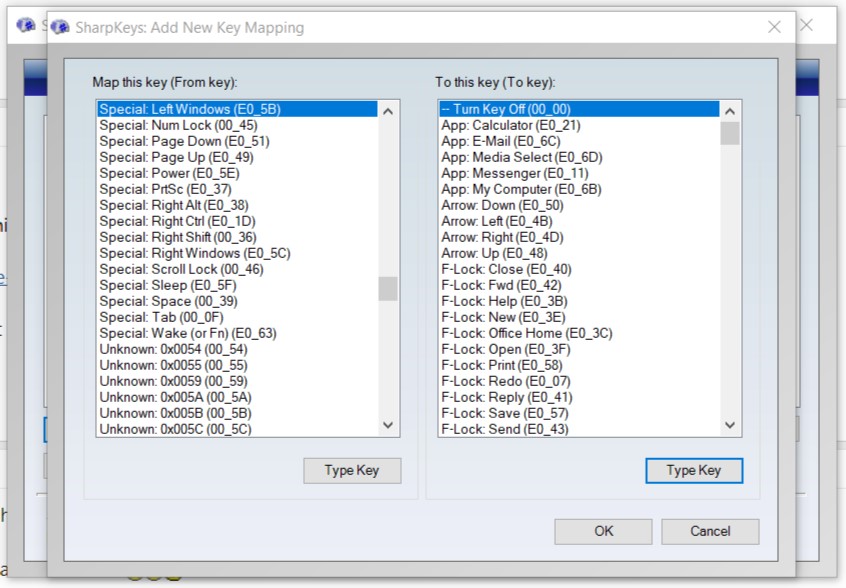Select Special: Right Alt (E0_38)

coord(237,206)
